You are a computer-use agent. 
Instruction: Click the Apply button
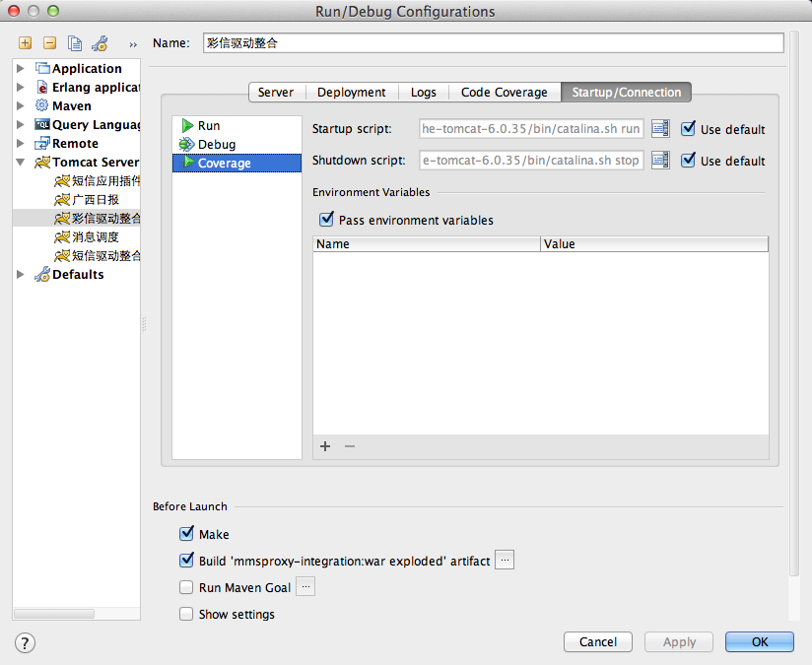click(x=679, y=641)
